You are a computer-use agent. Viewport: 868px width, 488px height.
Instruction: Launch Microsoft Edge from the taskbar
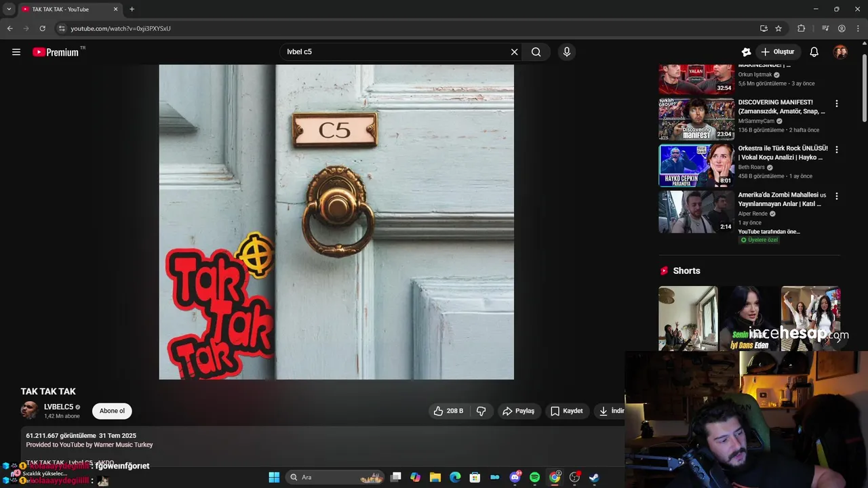pyautogui.click(x=455, y=477)
